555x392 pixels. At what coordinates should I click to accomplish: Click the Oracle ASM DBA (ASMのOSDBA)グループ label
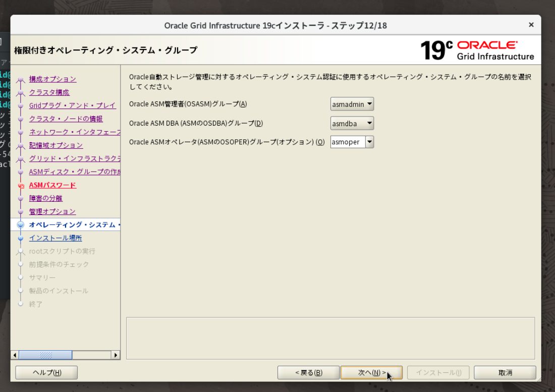coord(196,123)
